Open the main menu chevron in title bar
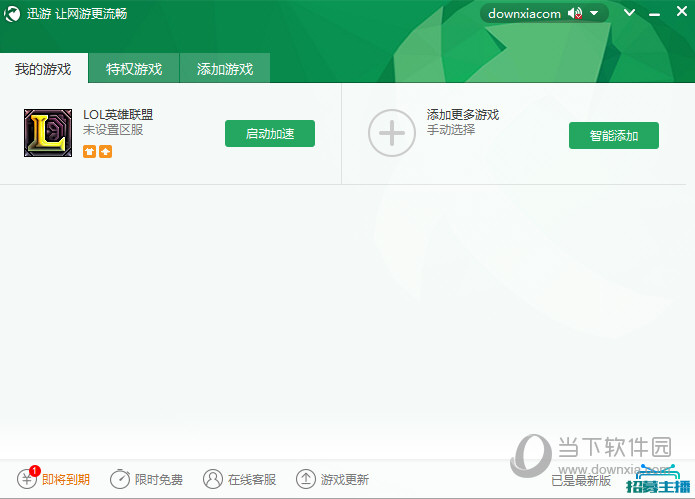 click(x=629, y=13)
